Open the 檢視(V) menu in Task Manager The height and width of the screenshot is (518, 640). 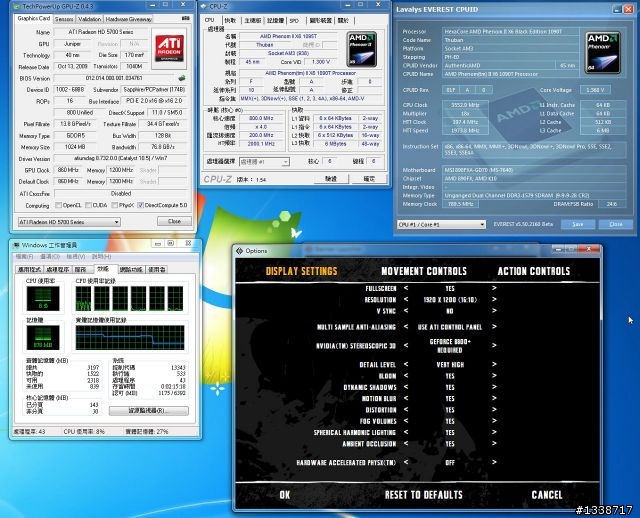coord(76,256)
